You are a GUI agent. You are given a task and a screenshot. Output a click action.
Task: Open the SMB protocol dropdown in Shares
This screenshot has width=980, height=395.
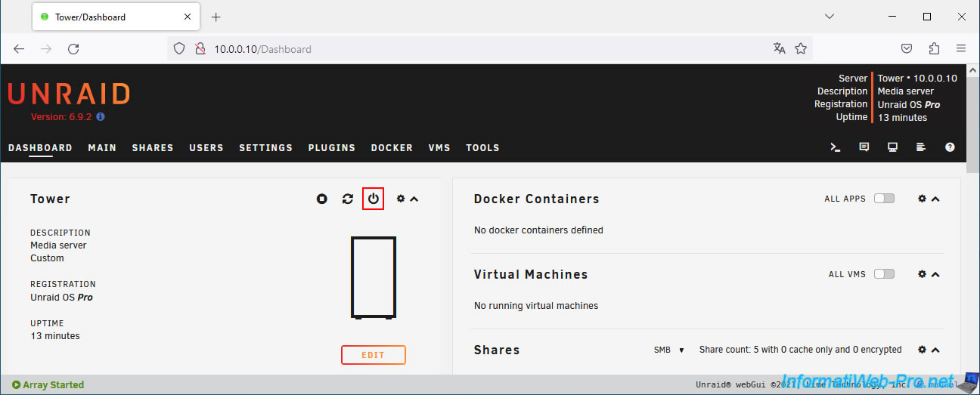(x=669, y=350)
